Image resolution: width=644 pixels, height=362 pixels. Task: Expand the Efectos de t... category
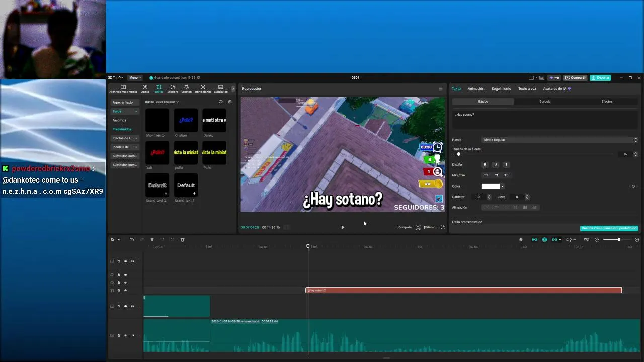point(125,138)
